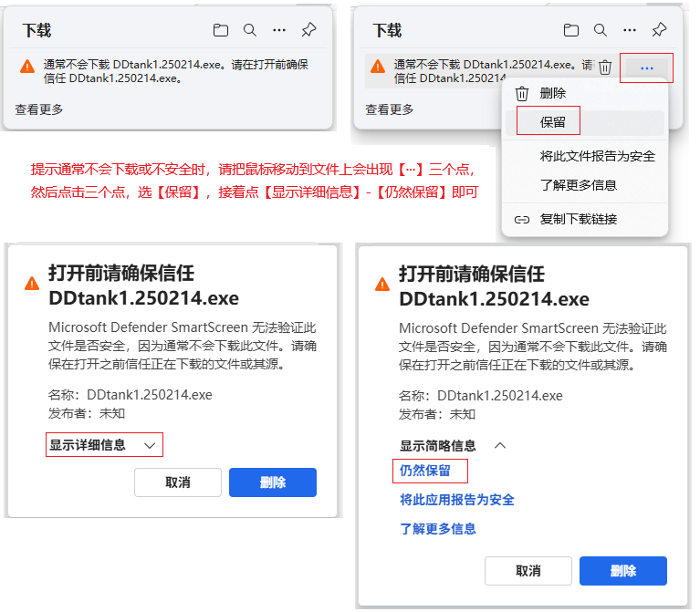The height and width of the screenshot is (612, 700).
Task: Pin the right downloads panel
Action: coord(659,30)
